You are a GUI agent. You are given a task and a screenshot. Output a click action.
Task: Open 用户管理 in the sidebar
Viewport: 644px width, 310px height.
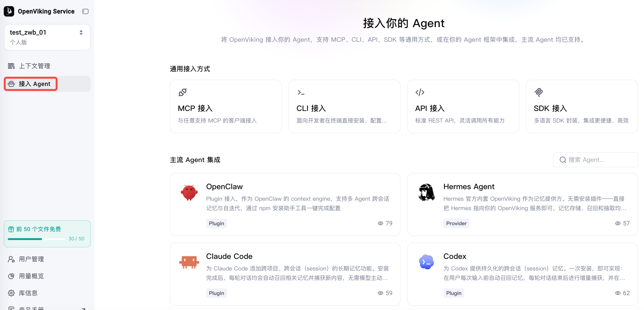point(47,259)
